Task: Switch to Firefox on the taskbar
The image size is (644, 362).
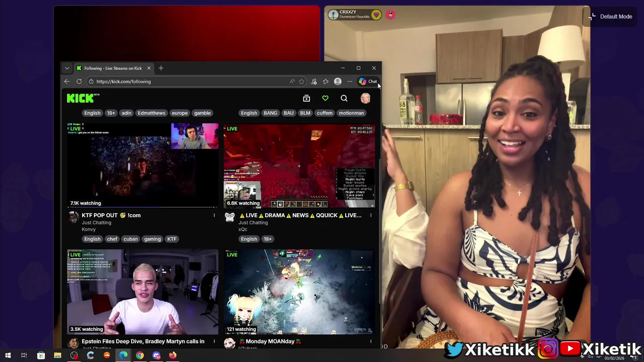Action: point(173,355)
